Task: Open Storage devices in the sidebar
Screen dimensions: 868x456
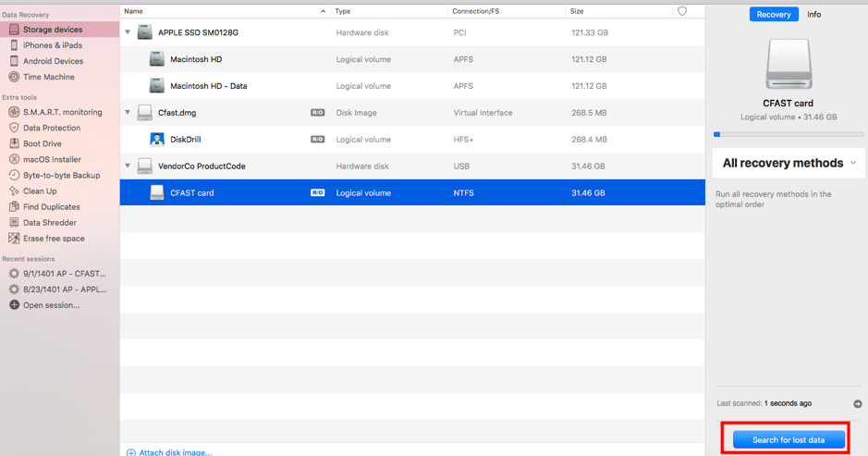Action: 59,30
